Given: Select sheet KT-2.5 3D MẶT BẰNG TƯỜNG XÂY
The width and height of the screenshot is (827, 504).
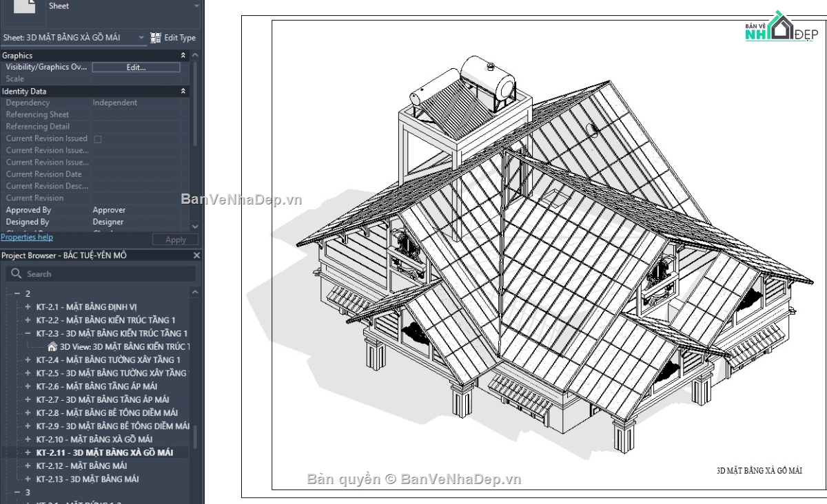Looking at the screenshot, I should pyautogui.click(x=111, y=373).
